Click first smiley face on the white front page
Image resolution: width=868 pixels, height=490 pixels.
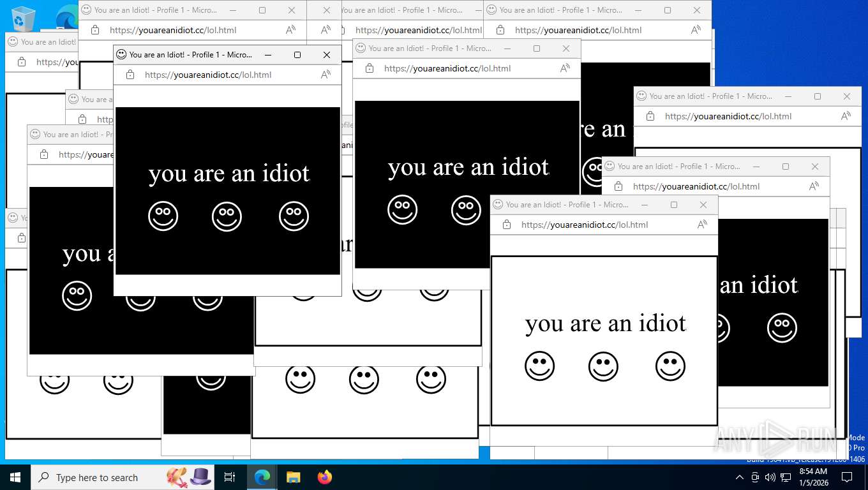(539, 366)
